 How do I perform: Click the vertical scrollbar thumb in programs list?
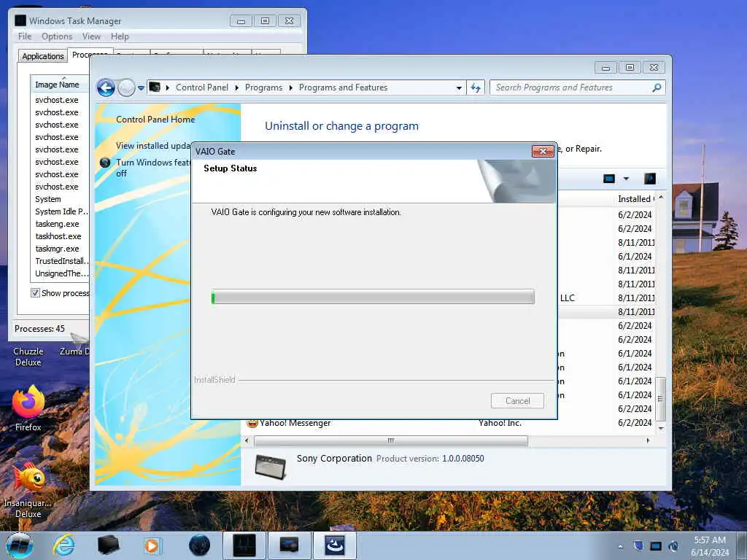coord(660,399)
